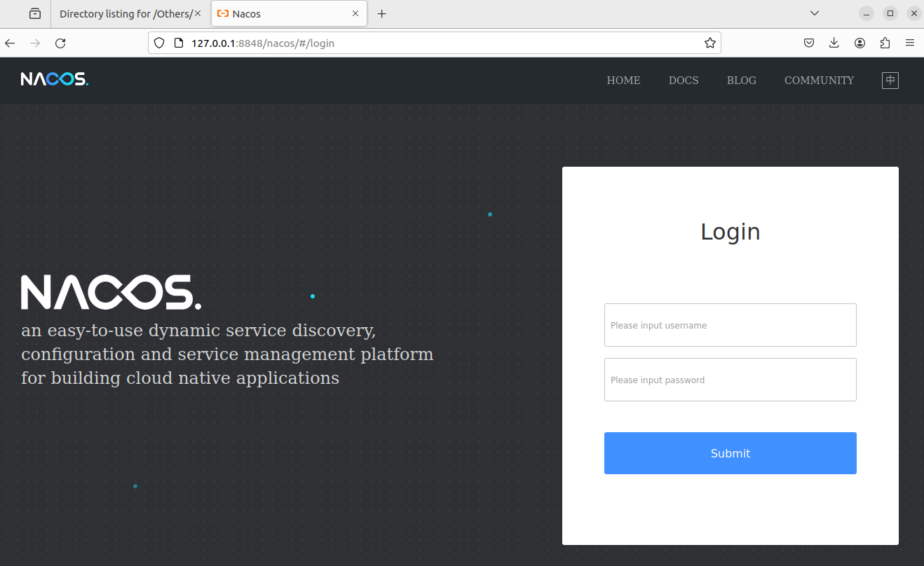924x566 pixels.
Task: Expand the list all tabs chevron
Action: tap(815, 13)
